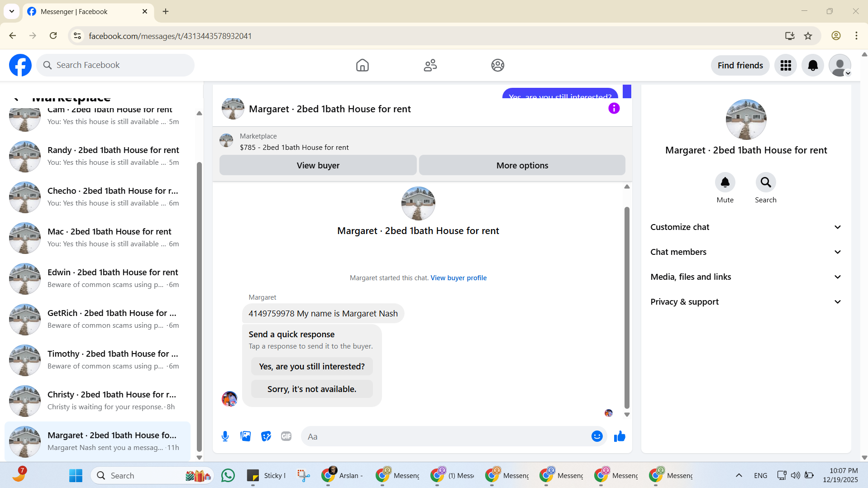Open Chrome's three-dot menu
Viewport: 868px width, 488px height.
click(x=856, y=36)
